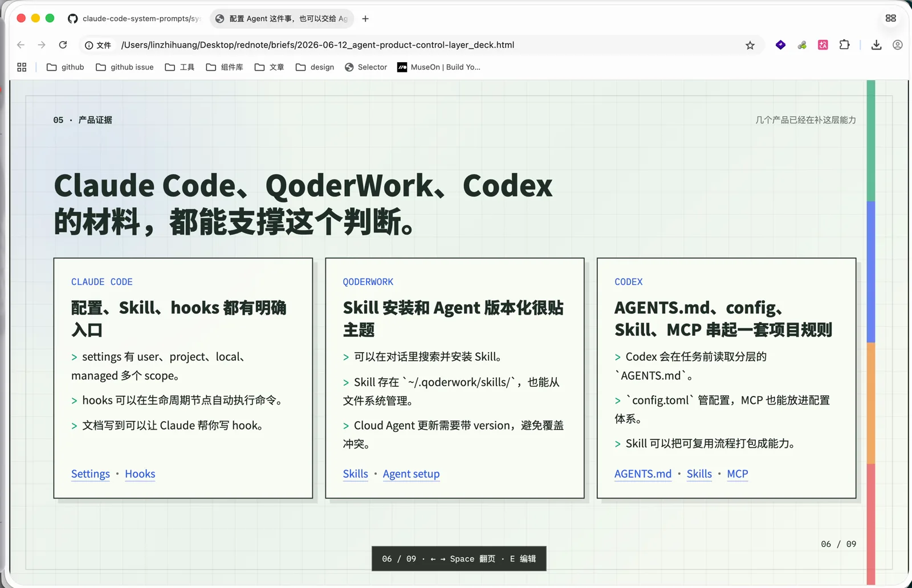Open the Skills link in Codex card
Image resolution: width=912 pixels, height=588 pixels.
pyautogui.click(x=699, y=474)
